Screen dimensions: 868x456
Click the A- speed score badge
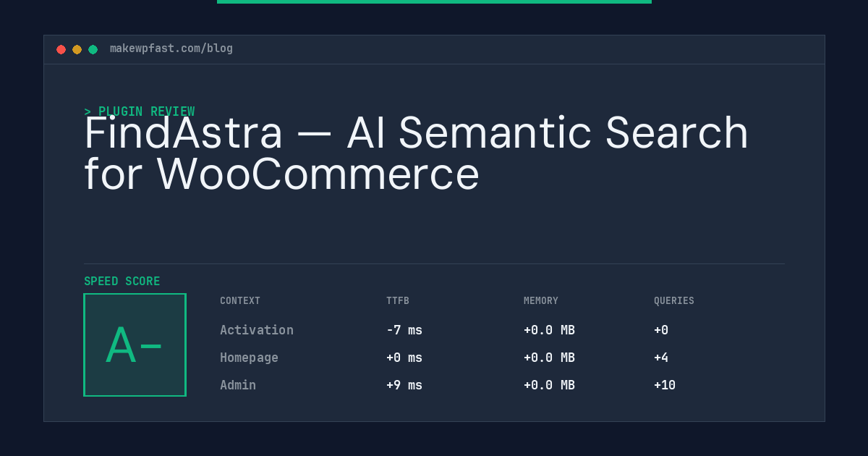coord(135,345)
